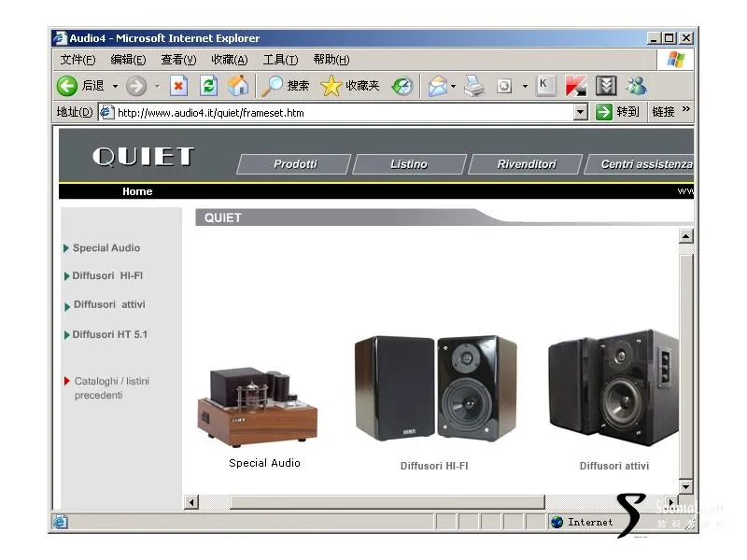Open the History clock icon

402,86
